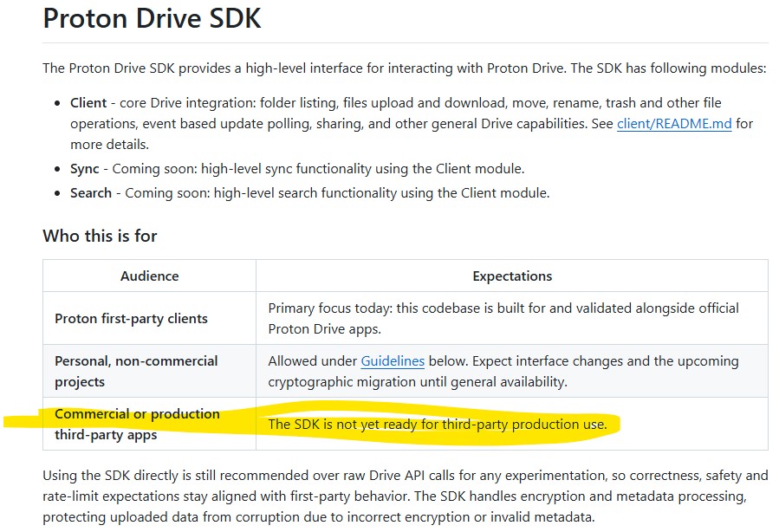Click the 'Primary focus today' cell text

[x=503, y=318]
